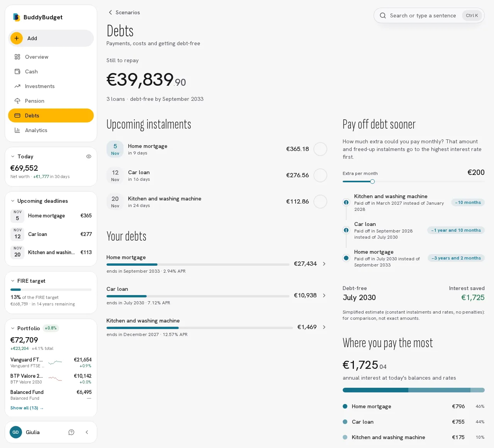Click annual interest stacked bar
Image resolution: width=494 pixels, height=448 pixels.
[414, 390]
